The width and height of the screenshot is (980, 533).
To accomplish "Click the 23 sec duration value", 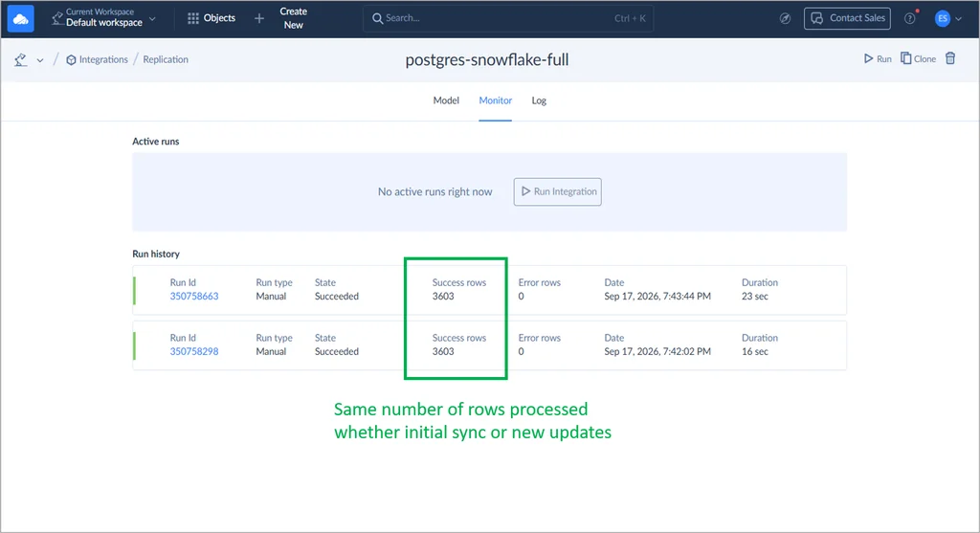I will click(754, 297).
